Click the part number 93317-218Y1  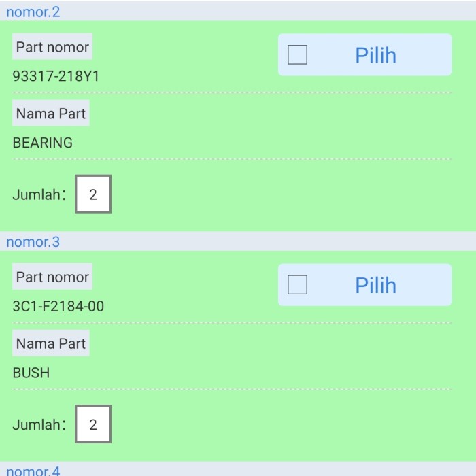56,76
